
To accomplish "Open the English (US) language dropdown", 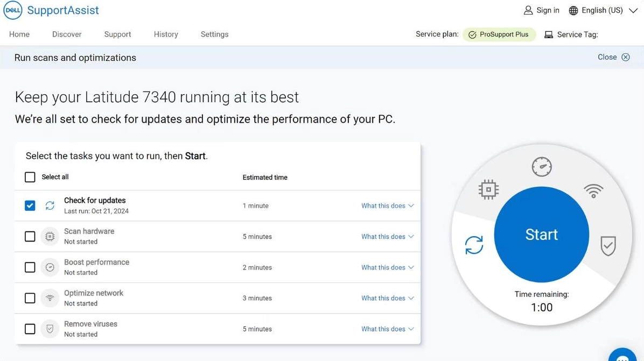I will pyautogui.click(x=603, y=10).
